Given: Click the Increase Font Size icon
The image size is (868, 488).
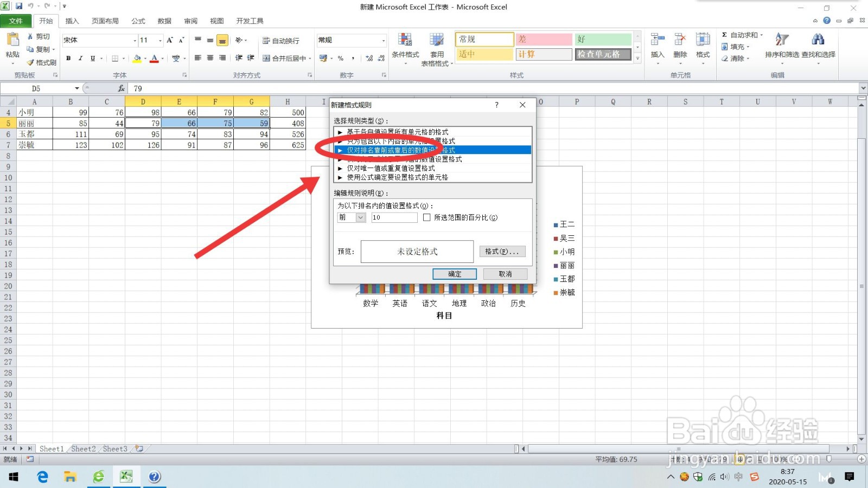Looking at the screenshot, I should [x=170, y=40].
